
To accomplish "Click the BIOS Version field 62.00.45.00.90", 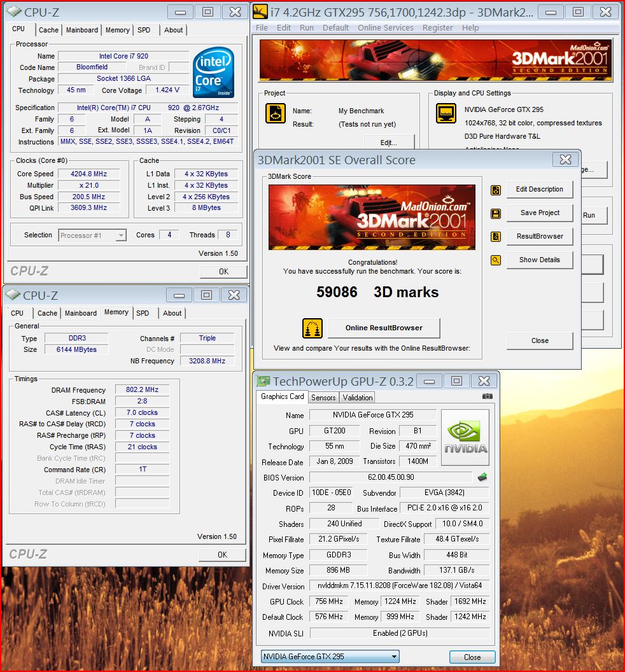I will tap(391, 477).
